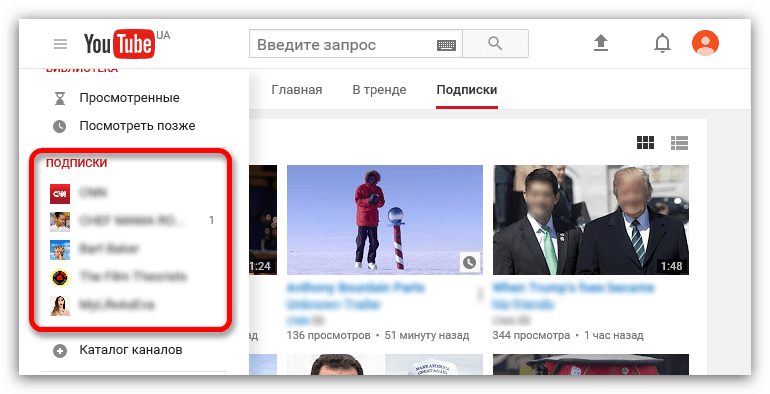This screenshot has height=394, width=770.
Task: Switch to the 'В тренде' tab
Action: (380, 90)
